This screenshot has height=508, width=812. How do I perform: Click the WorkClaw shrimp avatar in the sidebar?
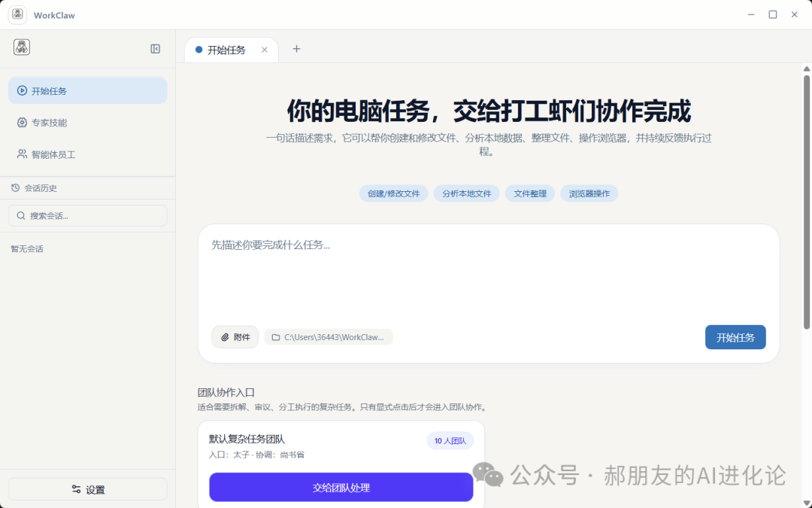pyautogui.click(x=22, y=47)
